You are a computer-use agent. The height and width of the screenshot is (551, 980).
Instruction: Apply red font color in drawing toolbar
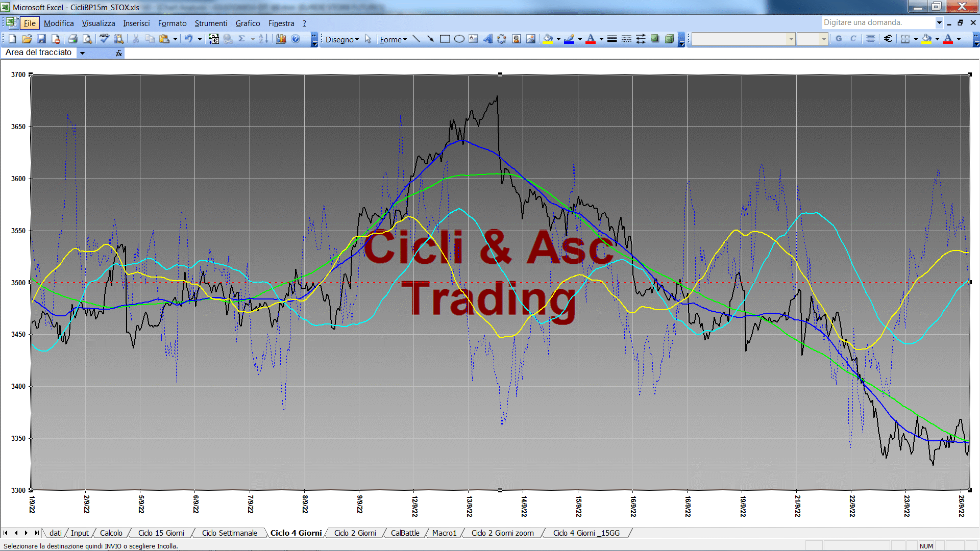[x=591, y=39]
